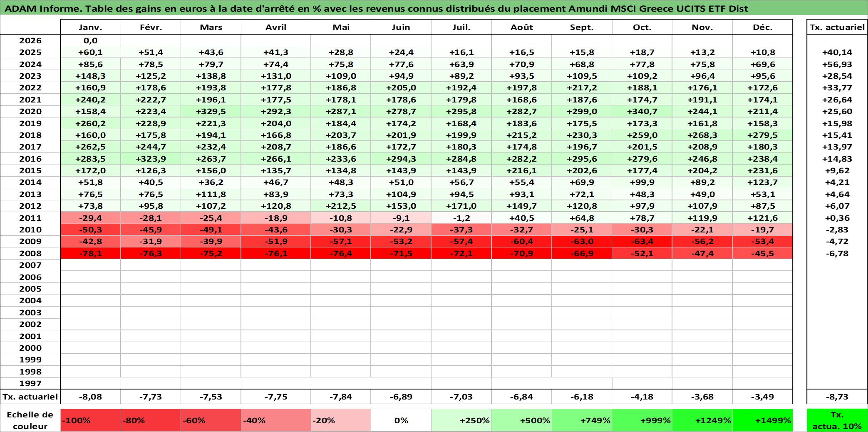Click the Mars column header
The image size is (868, 432).
pos(211,27)
